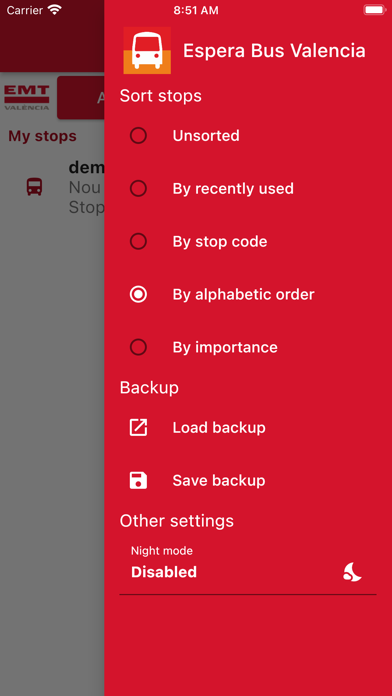Tap the battery icon in status bar
392x696 pixels.
point(374,10)
